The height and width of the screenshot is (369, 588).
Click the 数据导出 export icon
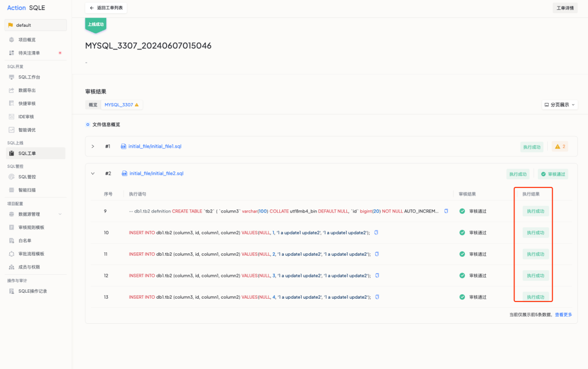[x=11, y=90]
